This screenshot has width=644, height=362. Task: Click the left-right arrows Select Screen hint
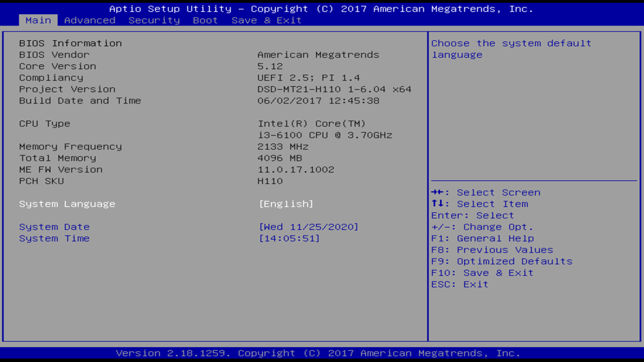coord(486,192)
